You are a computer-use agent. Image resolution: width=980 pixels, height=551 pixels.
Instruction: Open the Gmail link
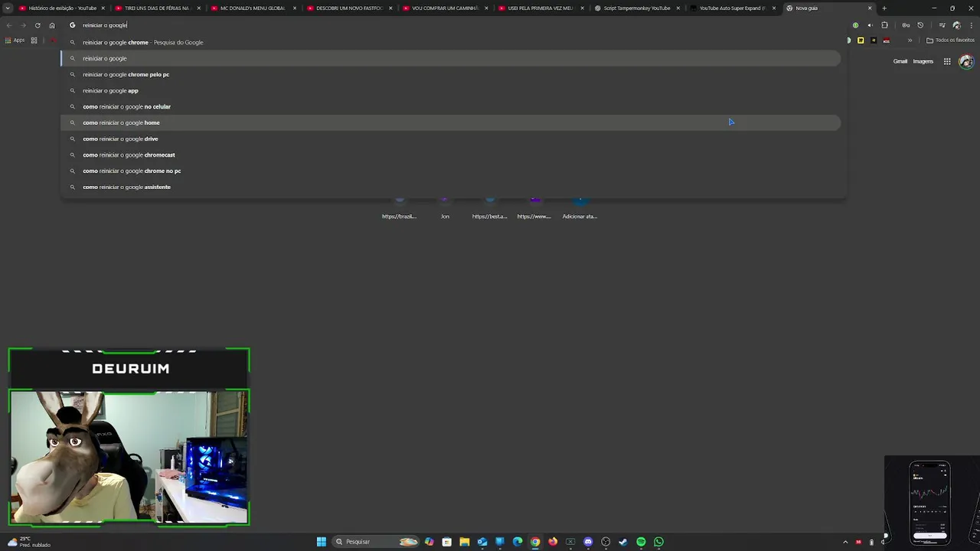tap(900, 61)
